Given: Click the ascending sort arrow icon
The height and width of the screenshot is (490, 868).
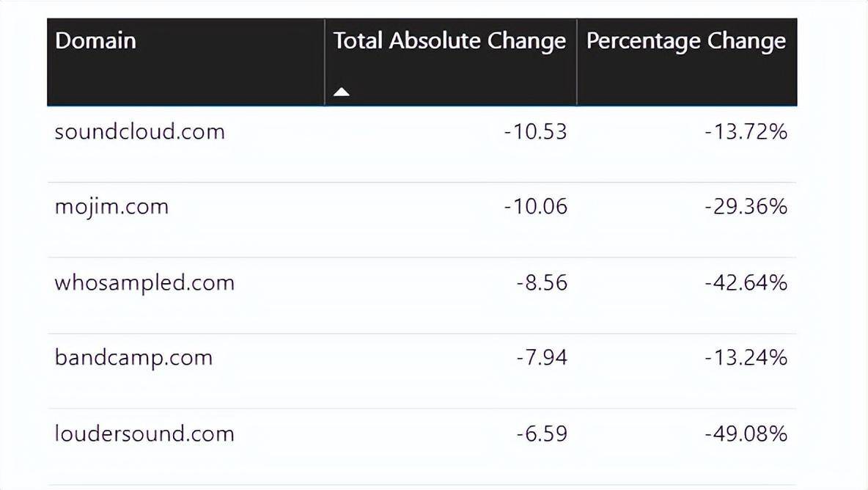Looking at the screenshot, I should coord(341,92).
